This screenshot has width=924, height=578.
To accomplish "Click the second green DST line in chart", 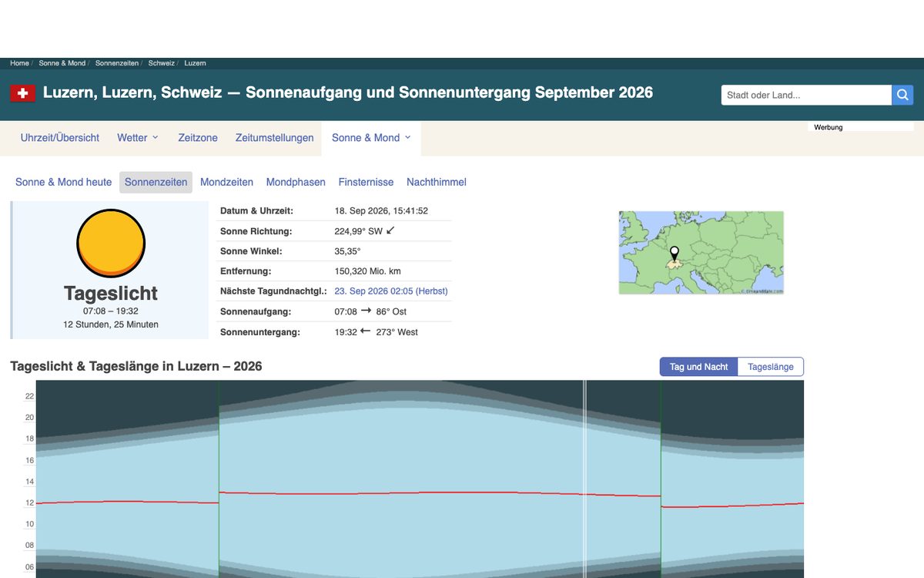I will [x=661, y=478].
